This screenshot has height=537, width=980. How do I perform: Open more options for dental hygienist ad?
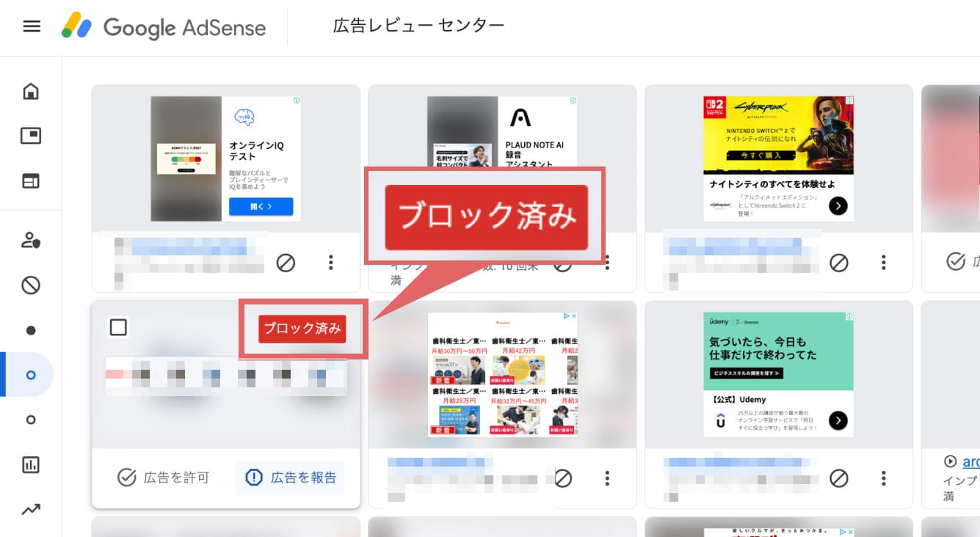(x=607, y=478)
